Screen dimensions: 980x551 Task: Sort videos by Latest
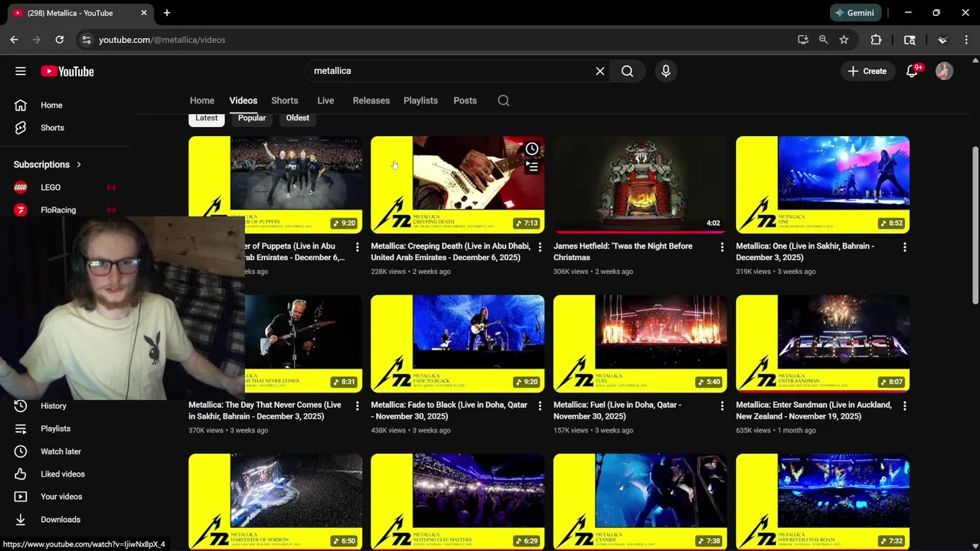207,118
